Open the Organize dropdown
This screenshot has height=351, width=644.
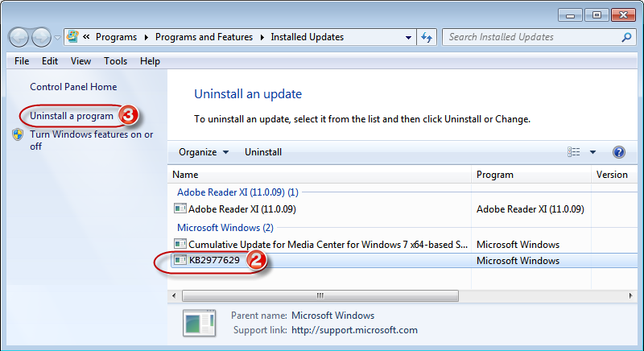pyautogui.click(x=204, y=152)
